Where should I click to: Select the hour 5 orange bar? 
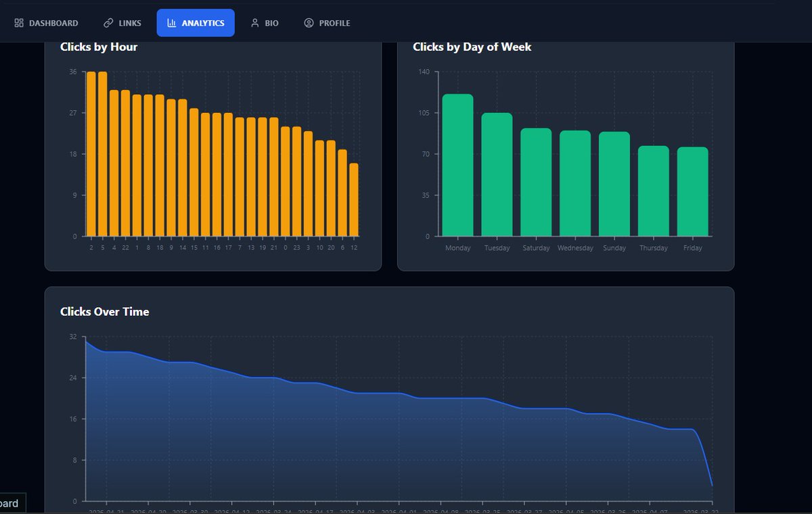(103, 154)
